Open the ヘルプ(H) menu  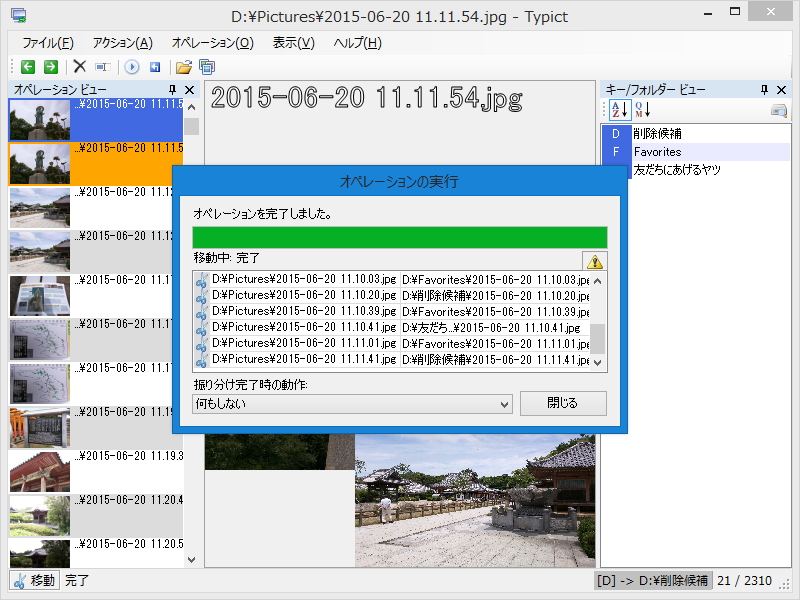tap(357, 43)
